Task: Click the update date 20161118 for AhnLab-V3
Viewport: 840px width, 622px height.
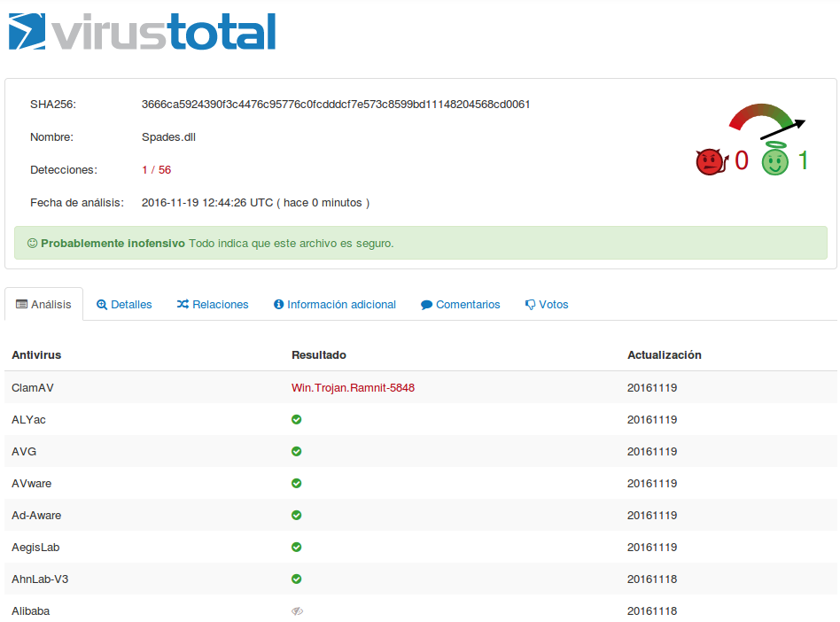Action: point(652,579)
